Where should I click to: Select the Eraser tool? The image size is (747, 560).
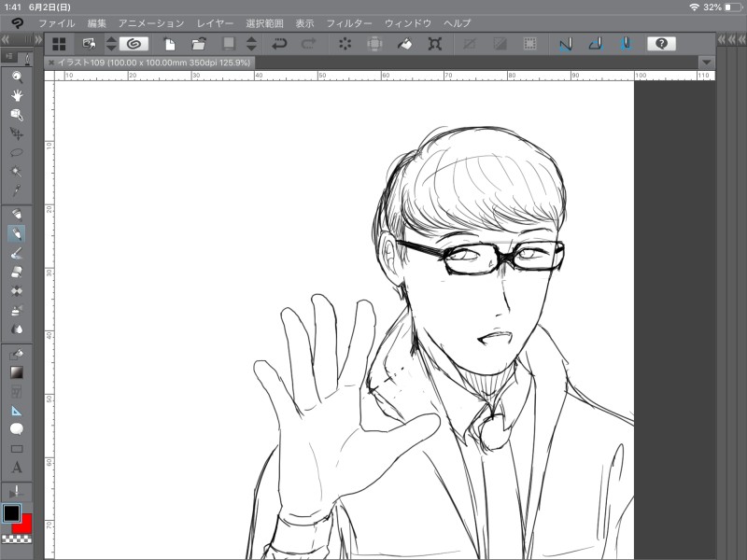point(17,272)
